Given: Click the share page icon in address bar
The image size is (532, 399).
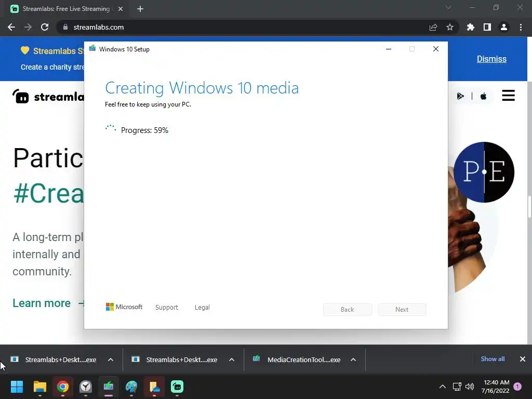Looking at the screenshot, I should pyautogui.click(x=433, y=27).
